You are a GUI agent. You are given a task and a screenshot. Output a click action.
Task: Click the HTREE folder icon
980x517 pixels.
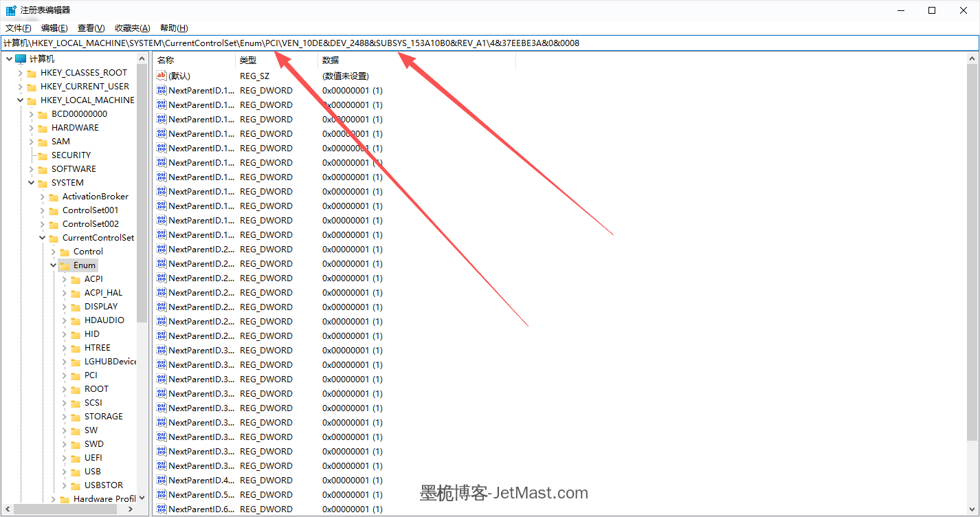tap(76, 348)
